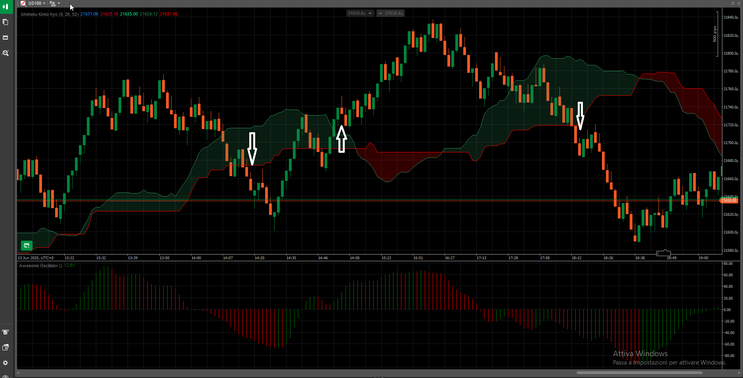Click the 80.00 oscillator axis label
743x378 pixels.
click(x=728, y=263)
